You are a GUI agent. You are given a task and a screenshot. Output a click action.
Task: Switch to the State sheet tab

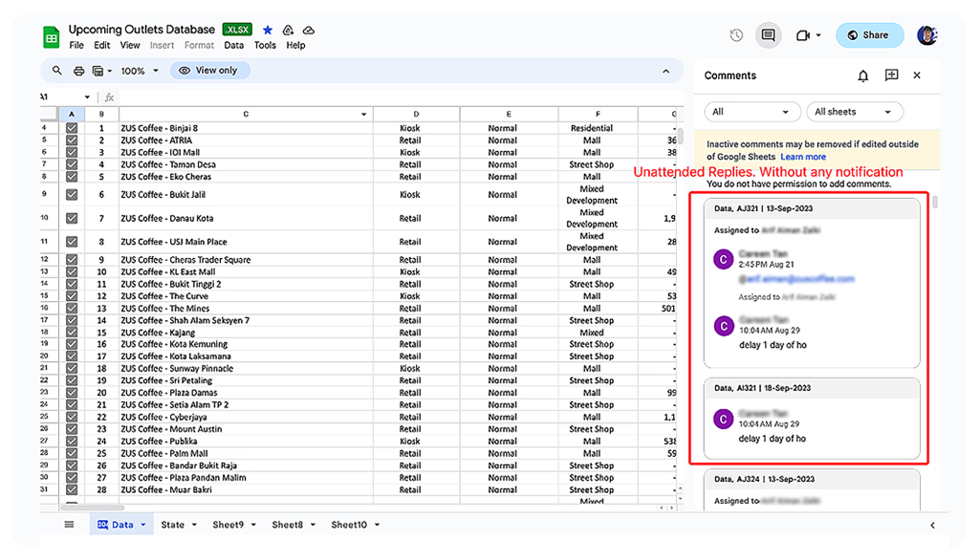tap(172, 525)
